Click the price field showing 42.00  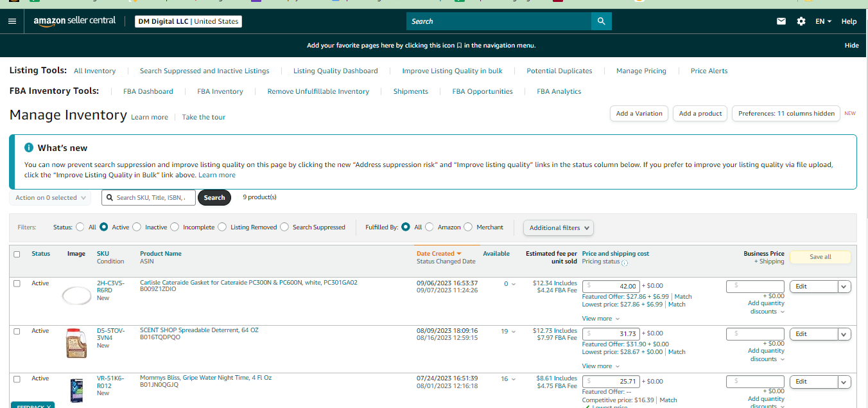(x=611, y=287)
